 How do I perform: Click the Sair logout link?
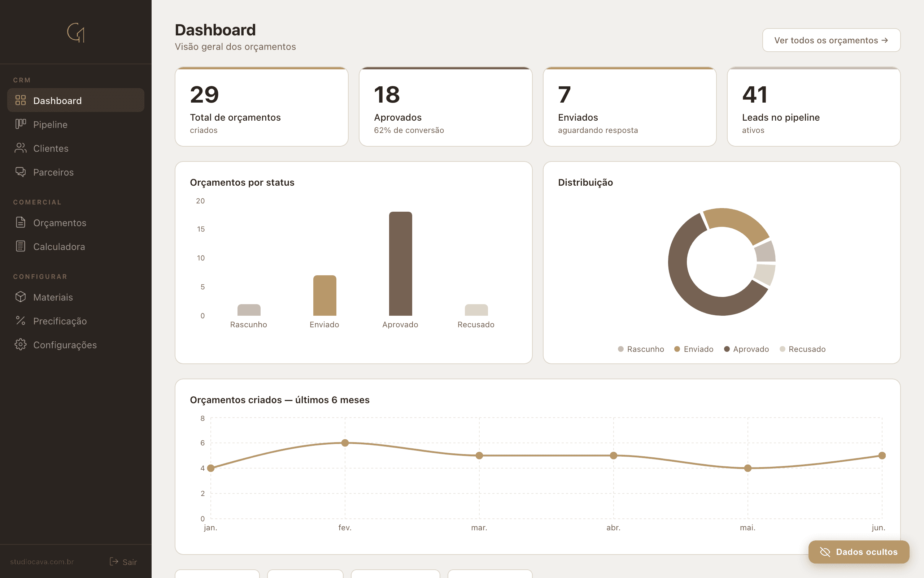pyautogui.click(x=123, y=561)
